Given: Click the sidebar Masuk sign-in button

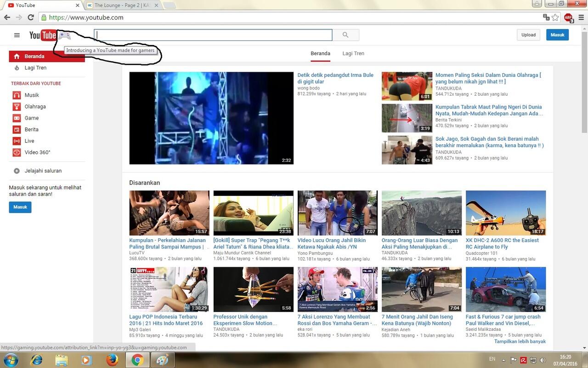Looking at the screenshot, I should click(x=20, y=207).
